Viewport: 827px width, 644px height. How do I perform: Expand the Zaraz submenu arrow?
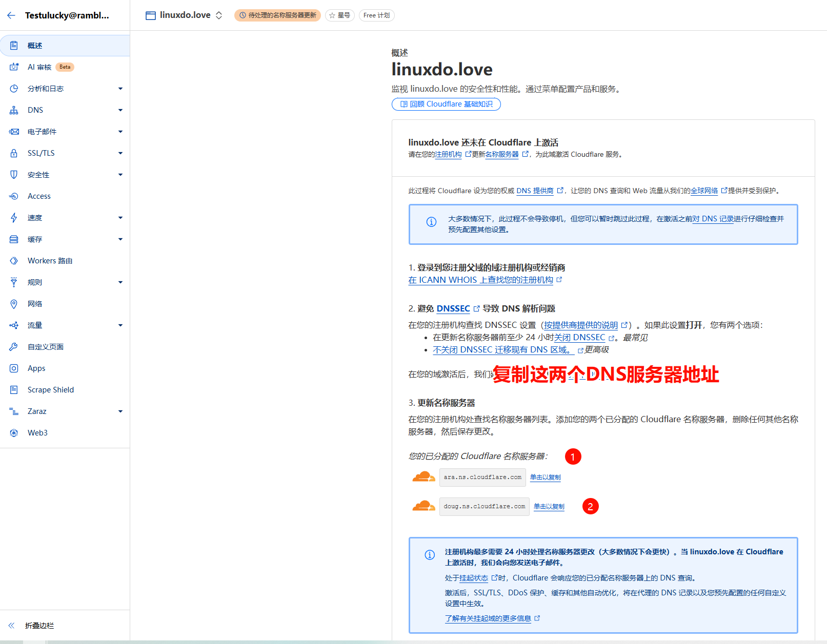(x=120, y=411)
